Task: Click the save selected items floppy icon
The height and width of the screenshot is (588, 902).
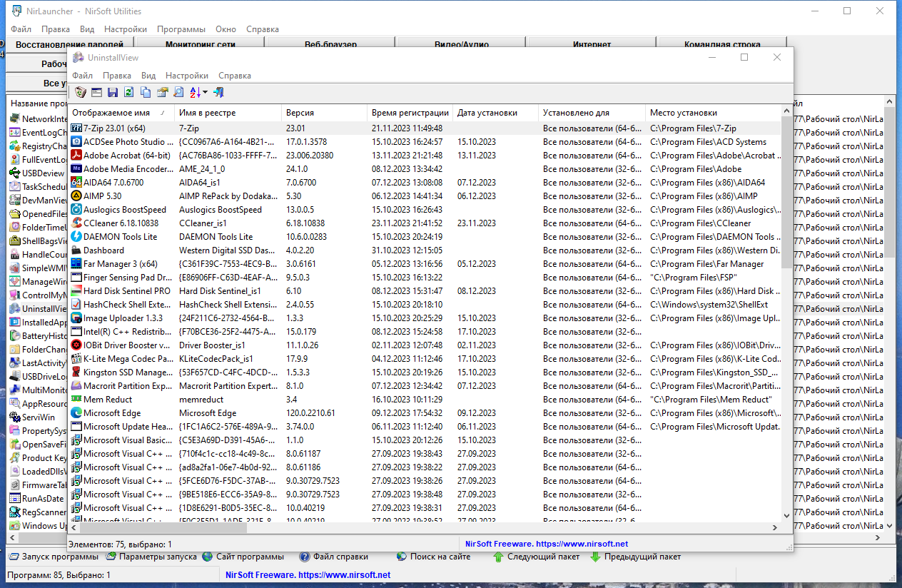Action: (113, 92)
